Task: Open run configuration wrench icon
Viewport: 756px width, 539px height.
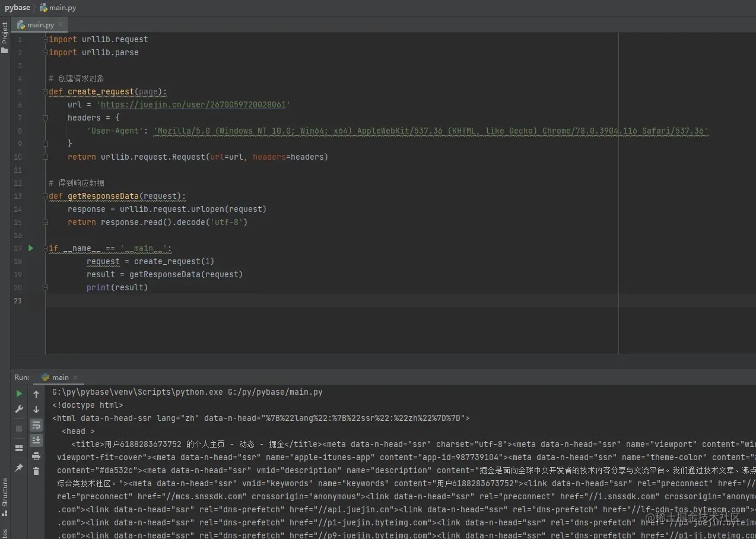Action: tap(19, 409)
